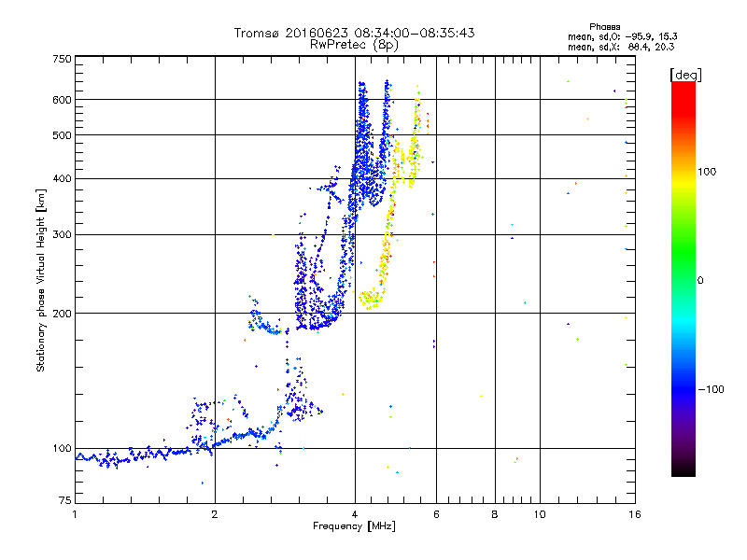747x560 pixels.
Task: Click the y-axis tick label '600'
Action: point(62,100)
